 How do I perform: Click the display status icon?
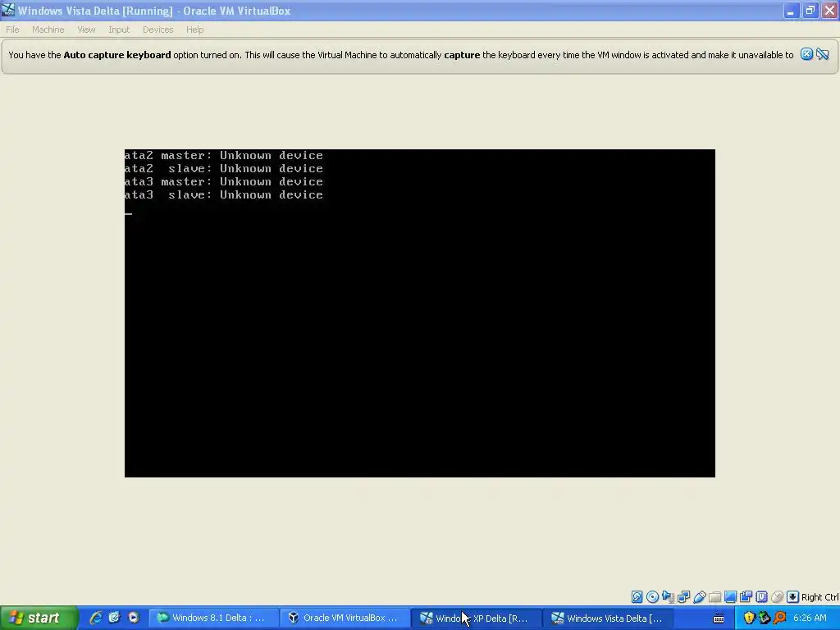[730, 597]
